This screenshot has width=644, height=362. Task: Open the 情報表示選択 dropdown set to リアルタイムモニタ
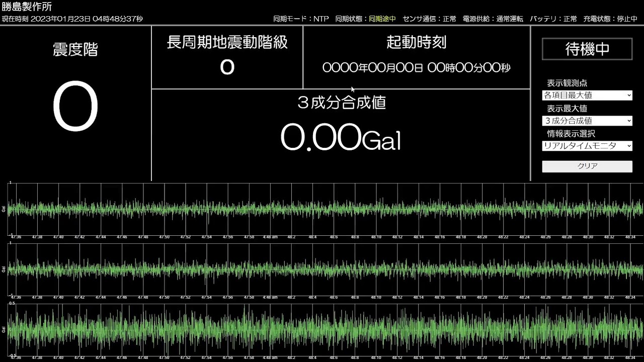point(587,146)
